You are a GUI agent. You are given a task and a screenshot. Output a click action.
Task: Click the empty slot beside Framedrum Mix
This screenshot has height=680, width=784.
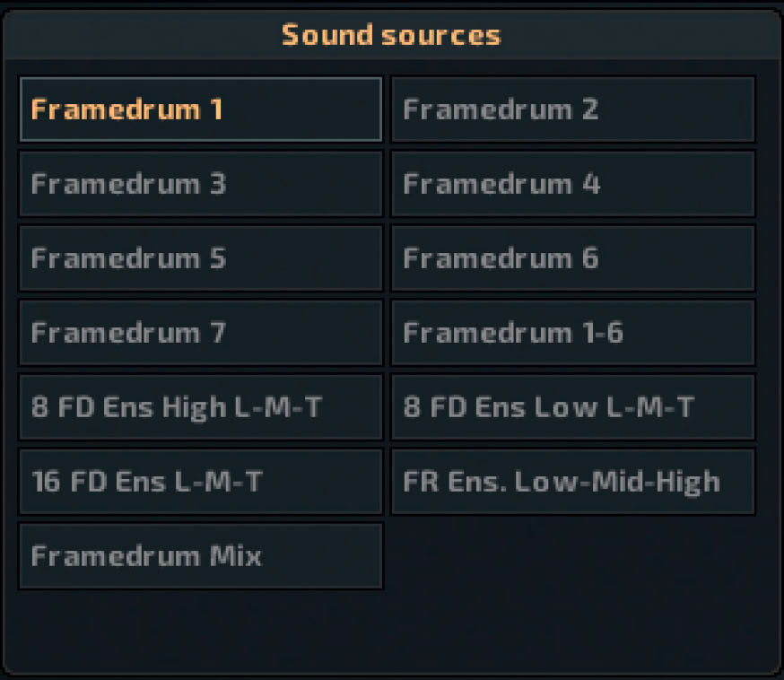572,556
